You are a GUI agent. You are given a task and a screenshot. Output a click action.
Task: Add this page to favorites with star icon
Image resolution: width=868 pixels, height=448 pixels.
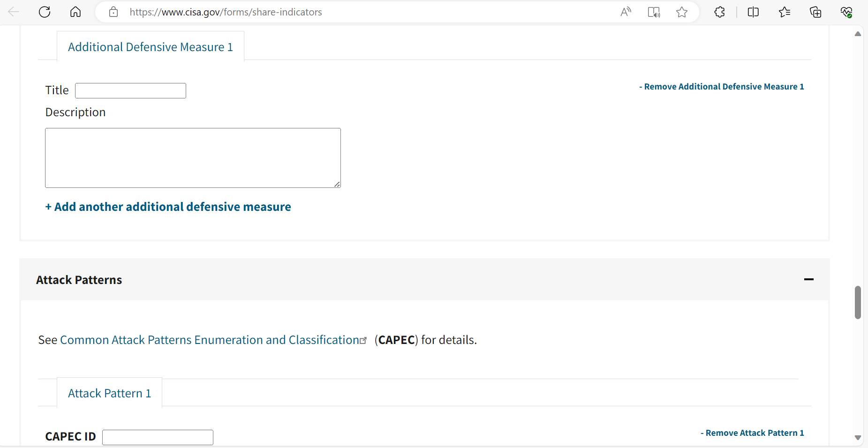(682, 12)
